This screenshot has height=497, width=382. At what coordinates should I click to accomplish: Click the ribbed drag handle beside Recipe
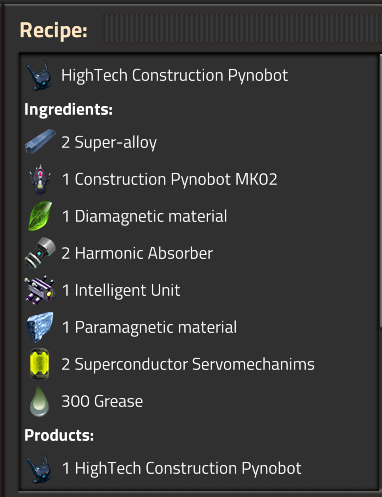(x=242, y=29)
